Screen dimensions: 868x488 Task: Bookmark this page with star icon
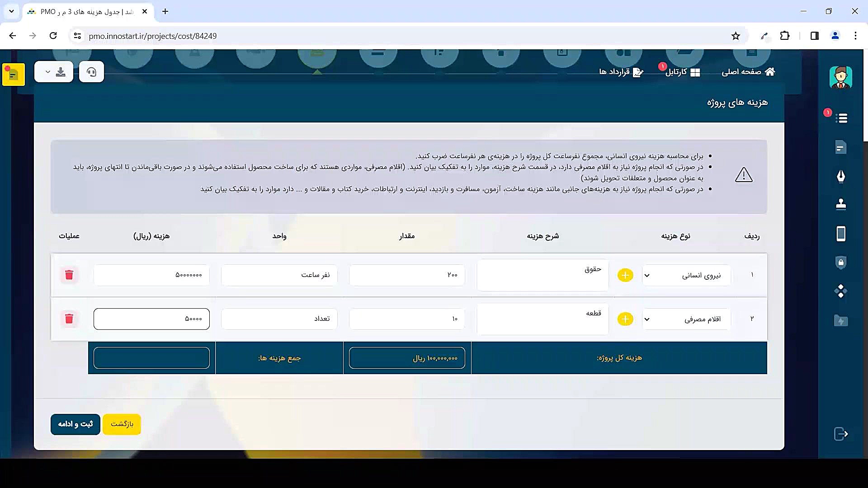click(x=736, y=36)
